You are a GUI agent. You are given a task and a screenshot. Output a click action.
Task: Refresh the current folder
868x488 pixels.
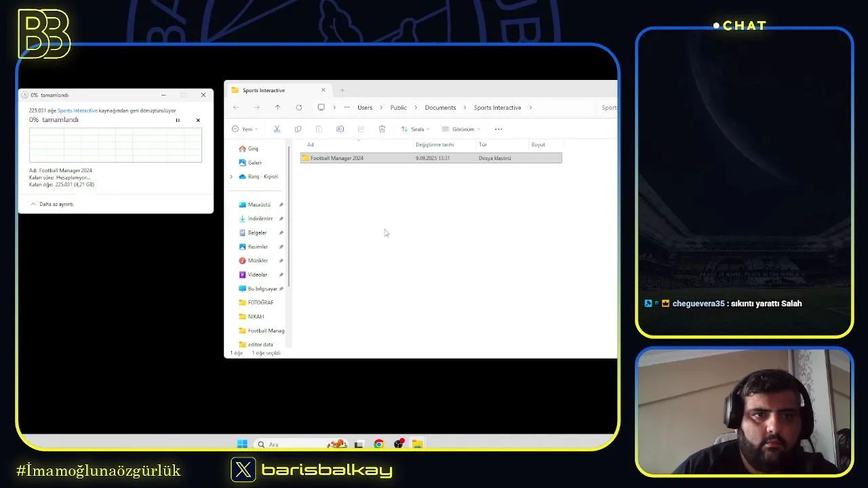coord(298,108)
